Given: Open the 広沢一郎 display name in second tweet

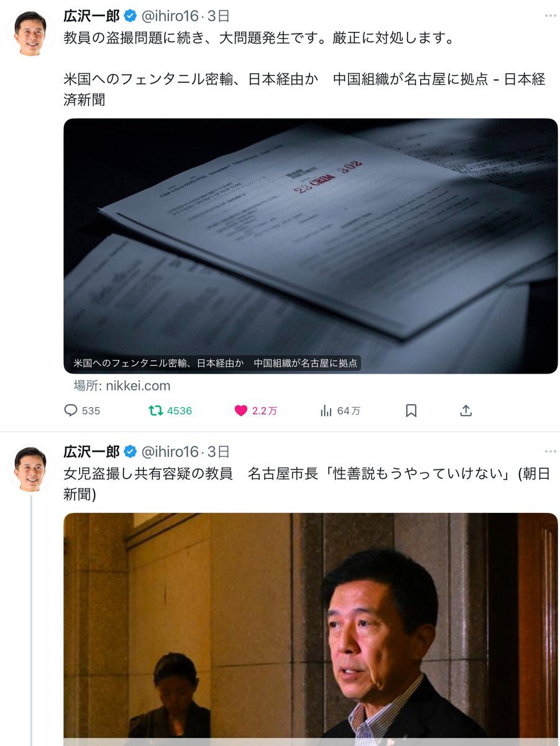Looking at the screenshot, I should [92, 451].
